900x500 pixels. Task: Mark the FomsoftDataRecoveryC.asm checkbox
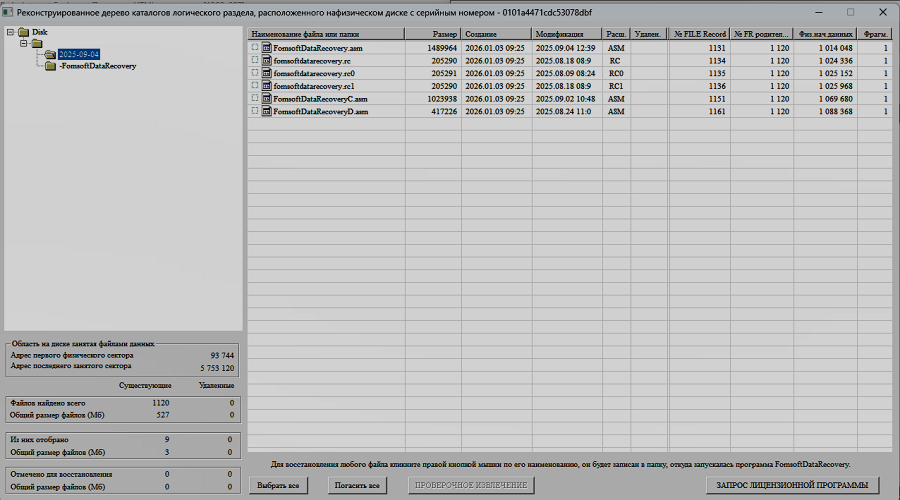(x=255, y=99)
